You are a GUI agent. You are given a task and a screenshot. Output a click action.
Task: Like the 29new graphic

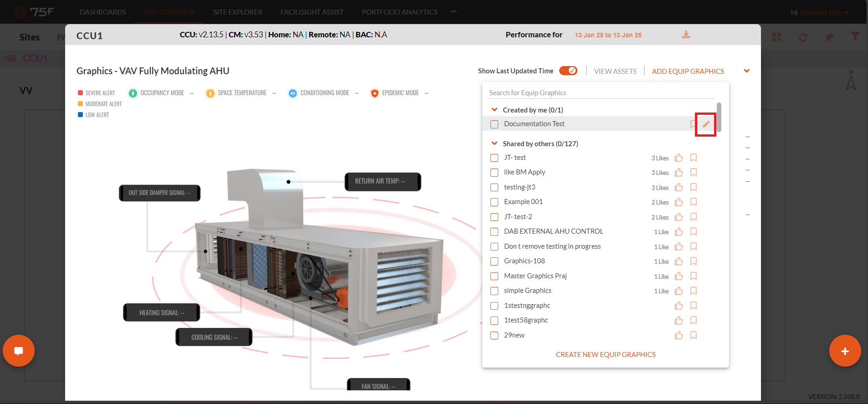click(679, 335)
